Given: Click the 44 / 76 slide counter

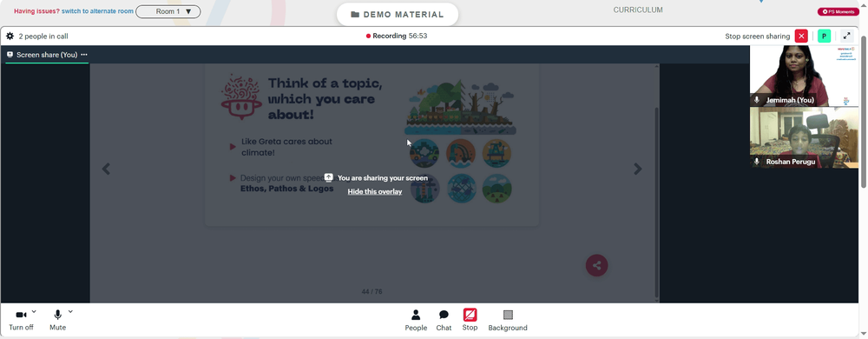Looking at the screenshot, I should tap(372, 291).
